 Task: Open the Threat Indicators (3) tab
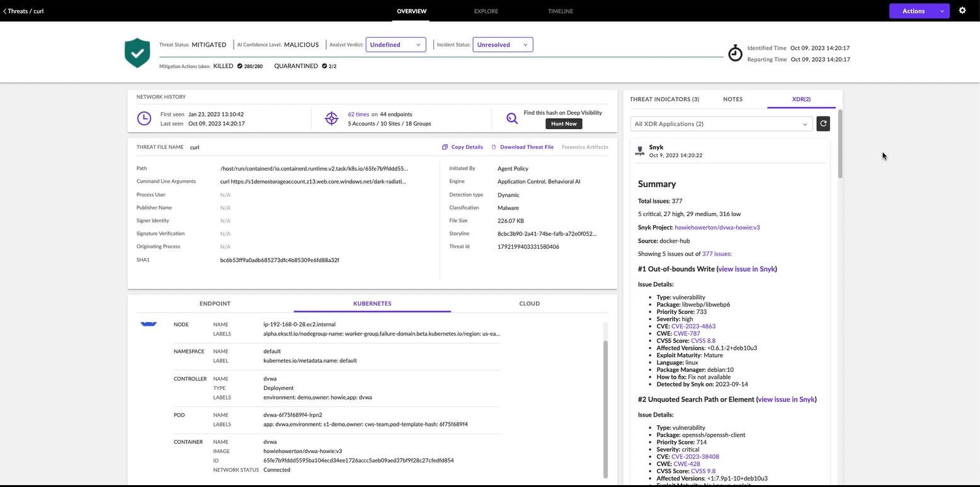pyautogui.click(x=664, y=100)
